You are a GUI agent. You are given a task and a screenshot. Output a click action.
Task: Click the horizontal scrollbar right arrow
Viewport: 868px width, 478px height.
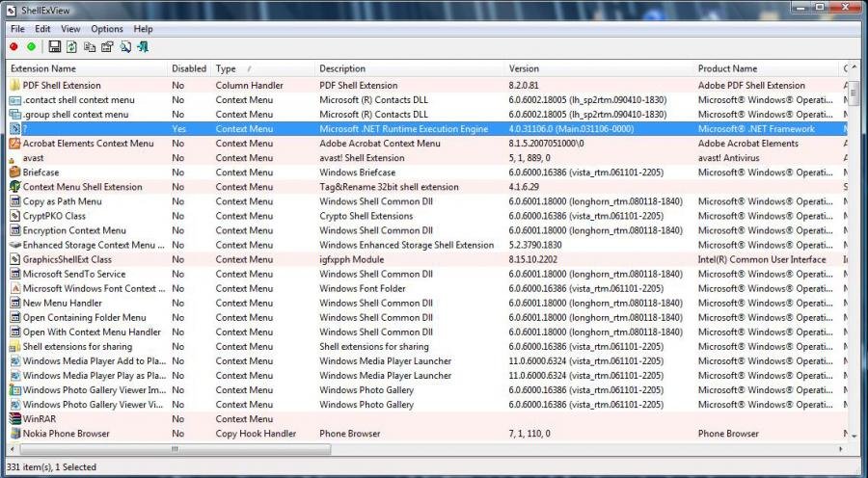coord(842,449)
